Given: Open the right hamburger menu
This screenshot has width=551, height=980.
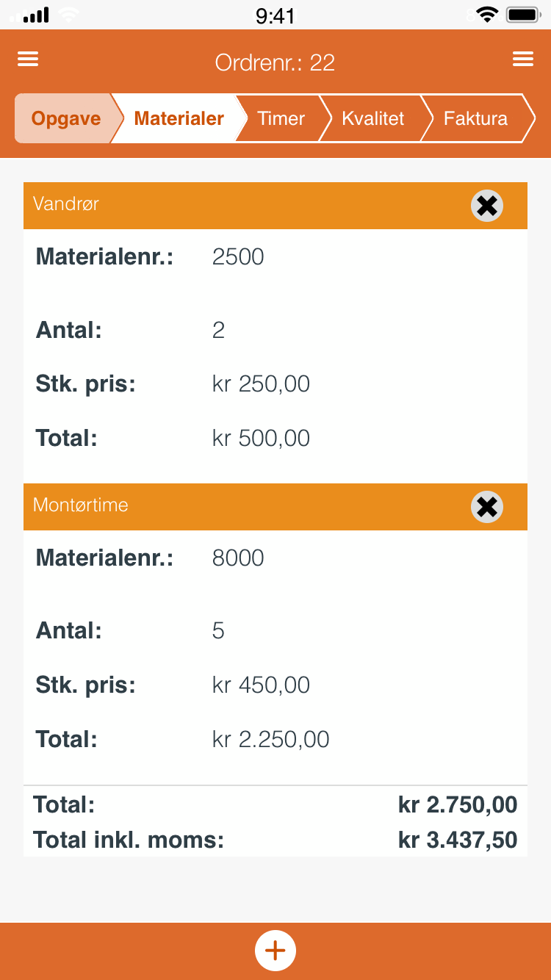Looking at the screenshot, I should pos(523,60).
